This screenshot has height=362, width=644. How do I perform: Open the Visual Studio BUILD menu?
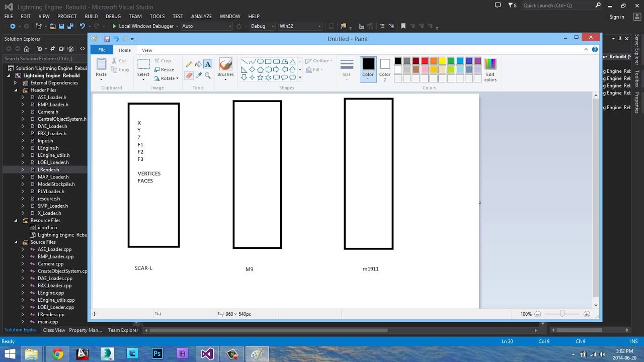point(91,16)
